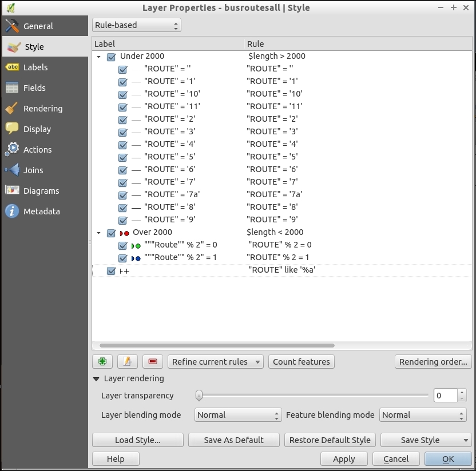Click line symbol of "ROUTE" = '9' rule
Viewport: 476px width, 471px height.
pos(136,221)
